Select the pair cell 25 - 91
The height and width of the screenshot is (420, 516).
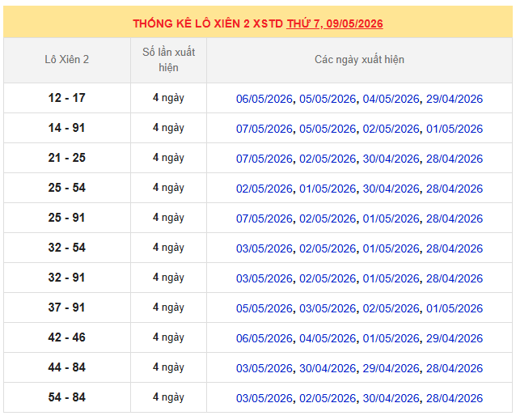pos(67,218)
